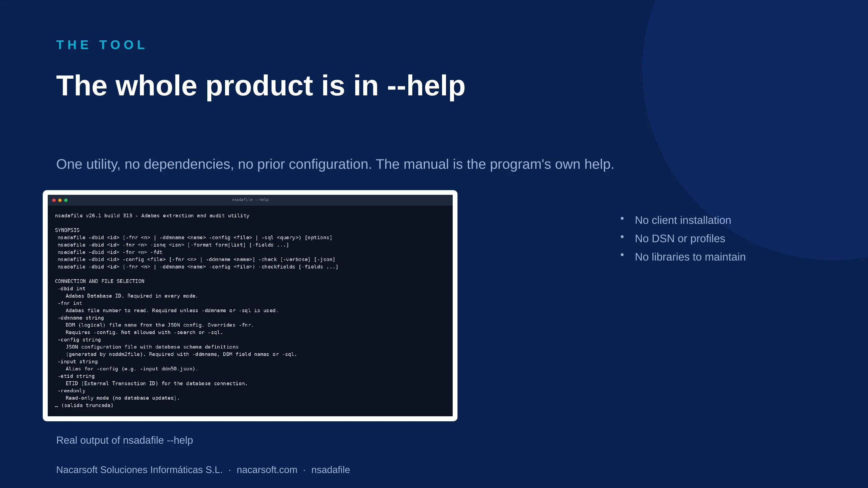The width and height of the screenshot is (868, 488).
Task: Select the 'THE TOOL' section label
Action: (x=101, y=45)
